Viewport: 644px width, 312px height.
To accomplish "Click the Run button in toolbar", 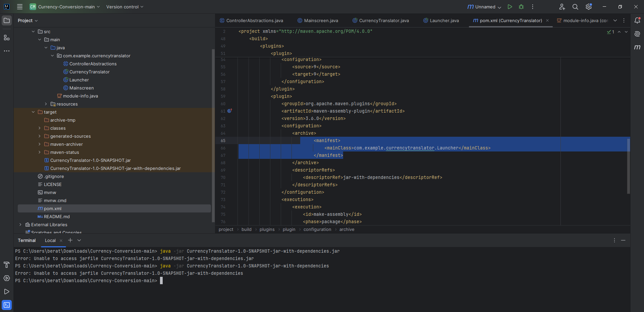I will coord(510,7).
